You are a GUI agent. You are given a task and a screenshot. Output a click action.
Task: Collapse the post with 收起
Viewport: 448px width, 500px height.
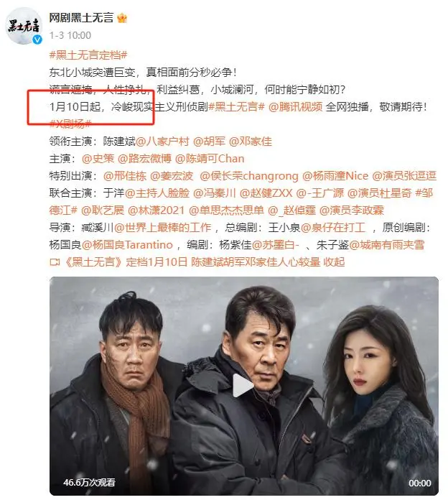334,261
